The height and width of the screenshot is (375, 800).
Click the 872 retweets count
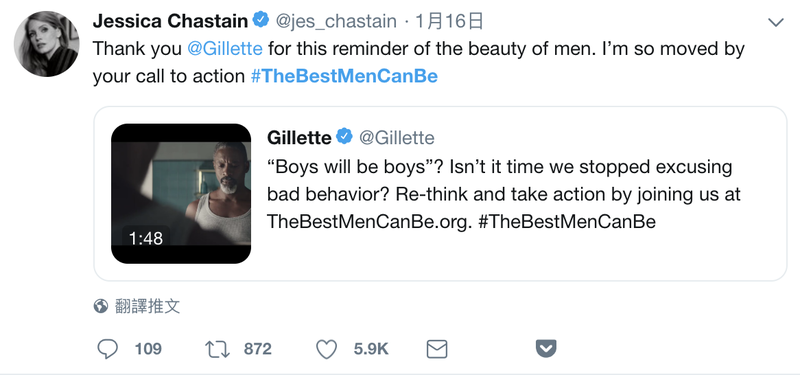pyautogui.click(x=258, y=349)
